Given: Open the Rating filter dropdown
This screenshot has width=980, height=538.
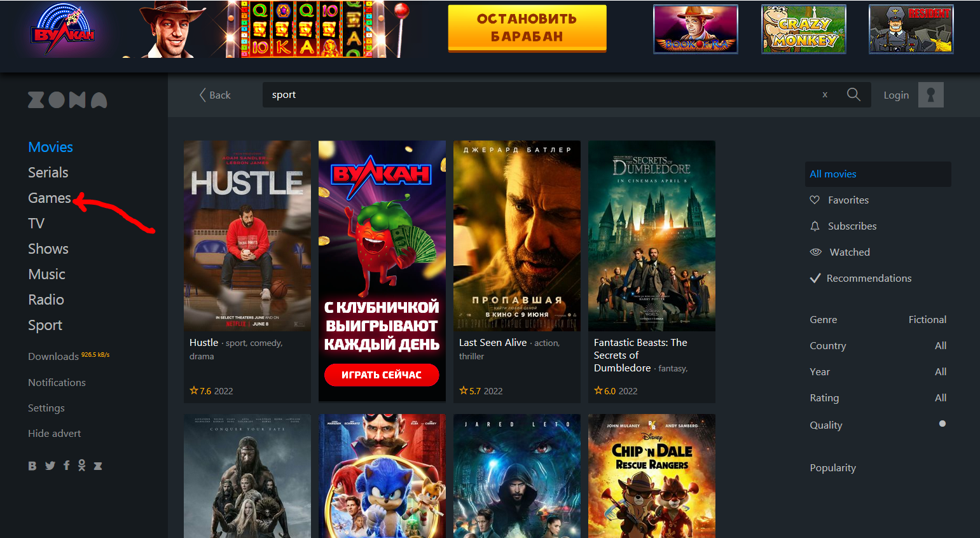Looking at the screenshot, I should pos(878,397).
